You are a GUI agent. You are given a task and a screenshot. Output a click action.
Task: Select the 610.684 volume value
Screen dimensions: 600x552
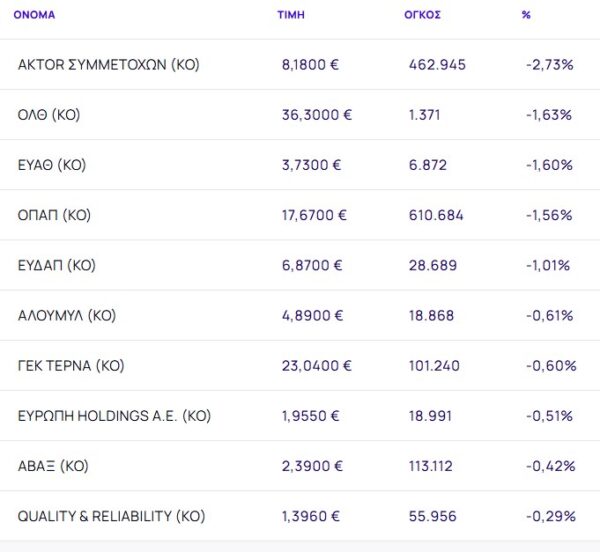point(436,215)
